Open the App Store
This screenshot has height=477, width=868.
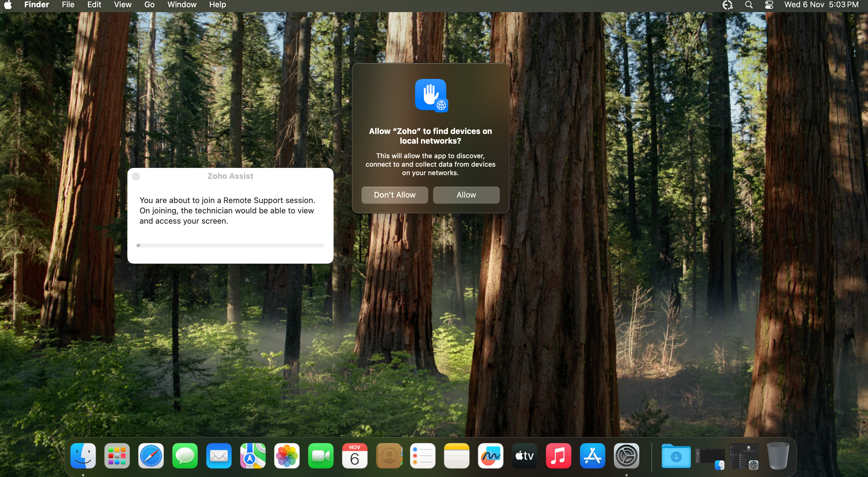592,456
